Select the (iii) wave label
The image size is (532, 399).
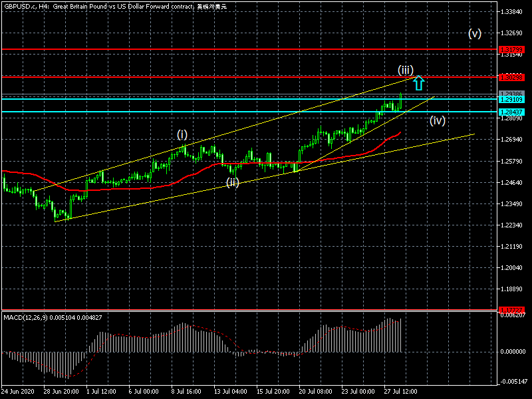(x=406, y=70)
